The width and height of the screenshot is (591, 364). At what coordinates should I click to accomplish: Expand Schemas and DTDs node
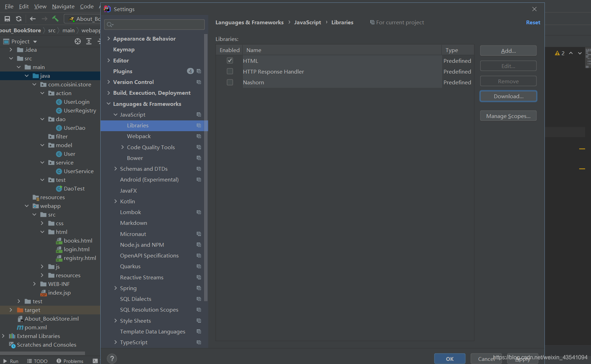[x=116, y=169]
